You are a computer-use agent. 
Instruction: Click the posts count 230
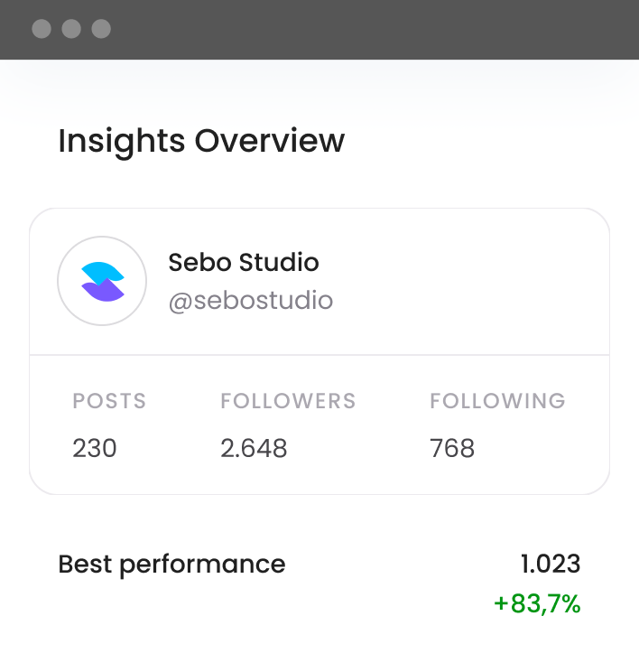[x=95, y=448]
